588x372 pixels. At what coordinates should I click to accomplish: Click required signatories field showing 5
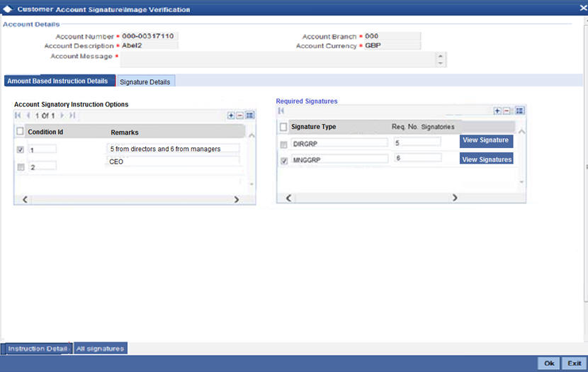(417, 142)
